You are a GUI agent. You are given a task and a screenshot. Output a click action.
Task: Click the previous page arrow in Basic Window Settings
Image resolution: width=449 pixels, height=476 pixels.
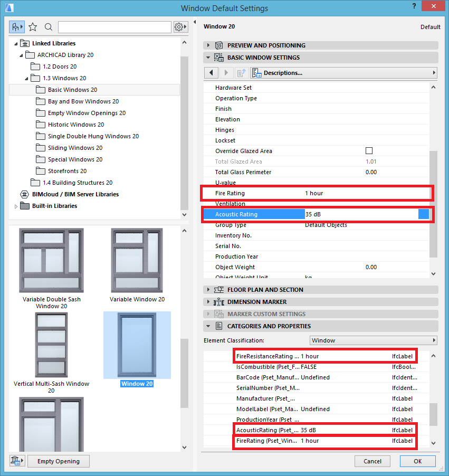pyautogui.click(x=211, y=73)
